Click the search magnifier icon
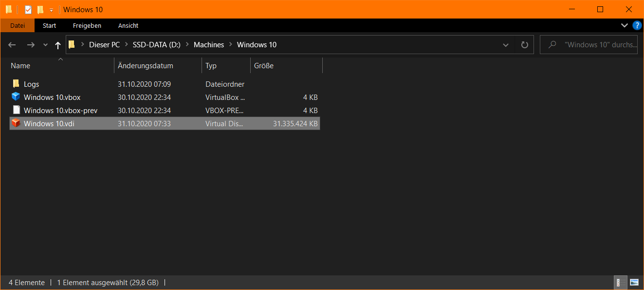644x290 pixels. pos(552,44)
